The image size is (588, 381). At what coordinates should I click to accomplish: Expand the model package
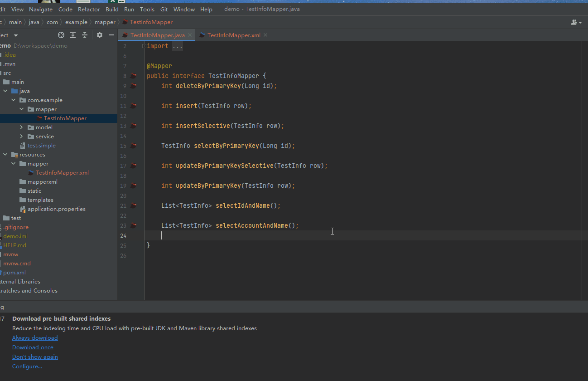pyautogui.click(x=21, y=127)
